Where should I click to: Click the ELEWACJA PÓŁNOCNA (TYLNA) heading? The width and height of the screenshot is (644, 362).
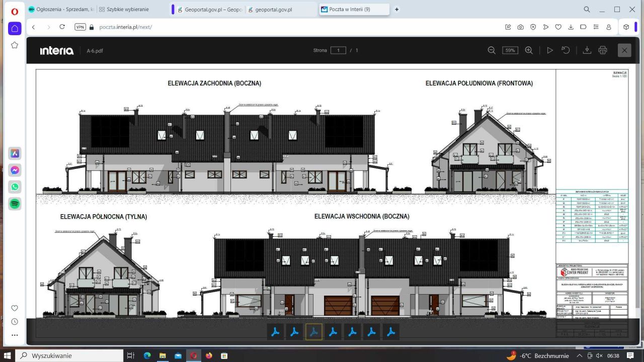pos(104,217)
